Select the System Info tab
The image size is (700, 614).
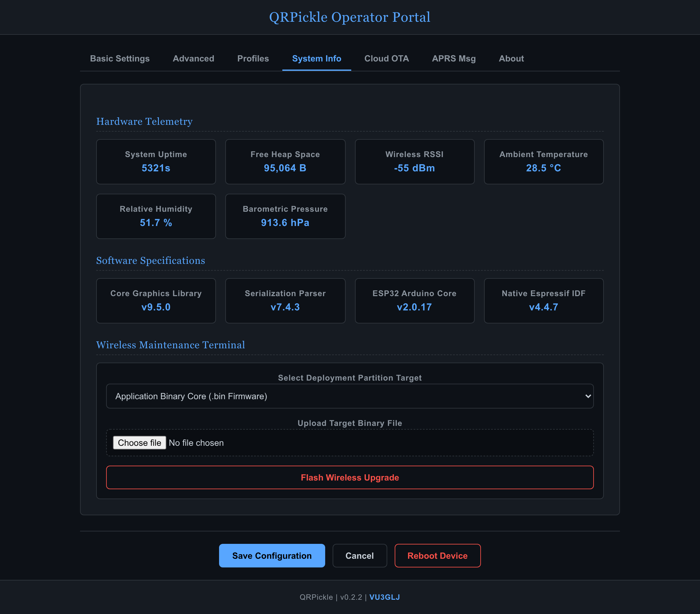pos(316,59)
